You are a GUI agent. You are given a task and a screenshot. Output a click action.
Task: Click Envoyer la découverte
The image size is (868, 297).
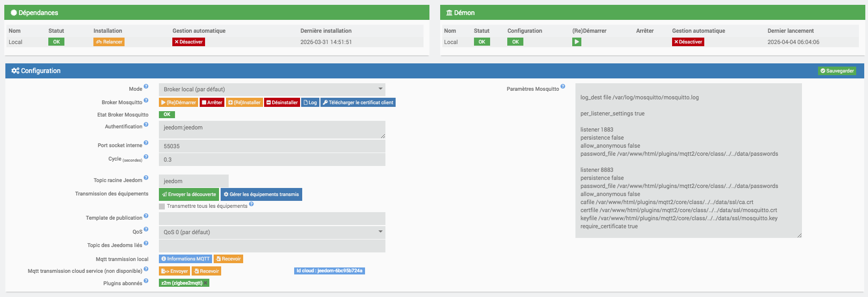tap(189, 194)
